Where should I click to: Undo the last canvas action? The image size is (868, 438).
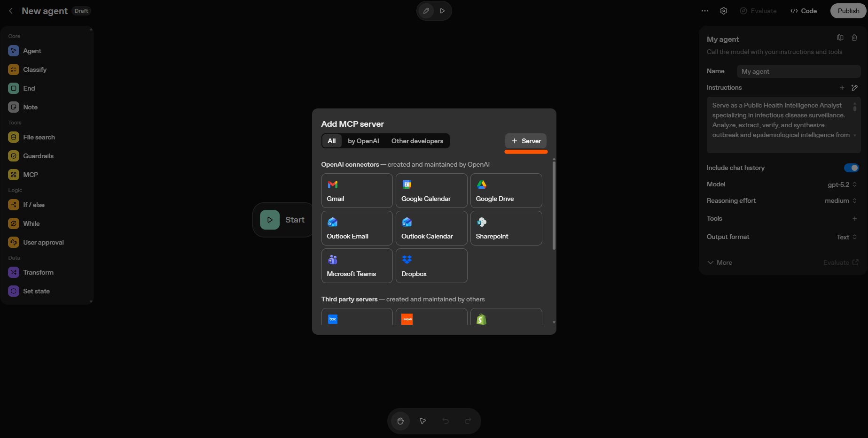(446, 421)
